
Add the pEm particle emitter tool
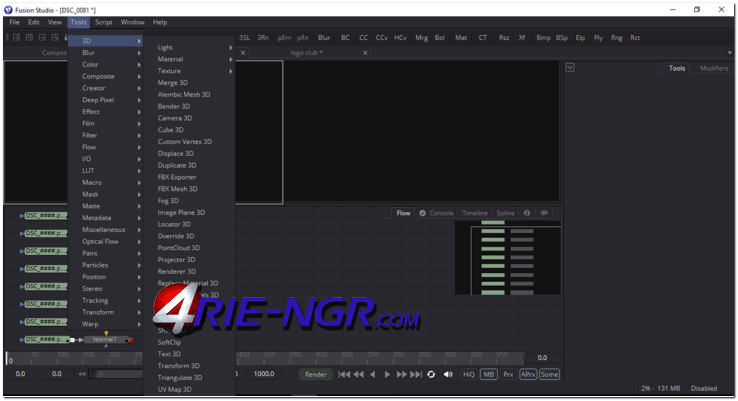[284, 38]
